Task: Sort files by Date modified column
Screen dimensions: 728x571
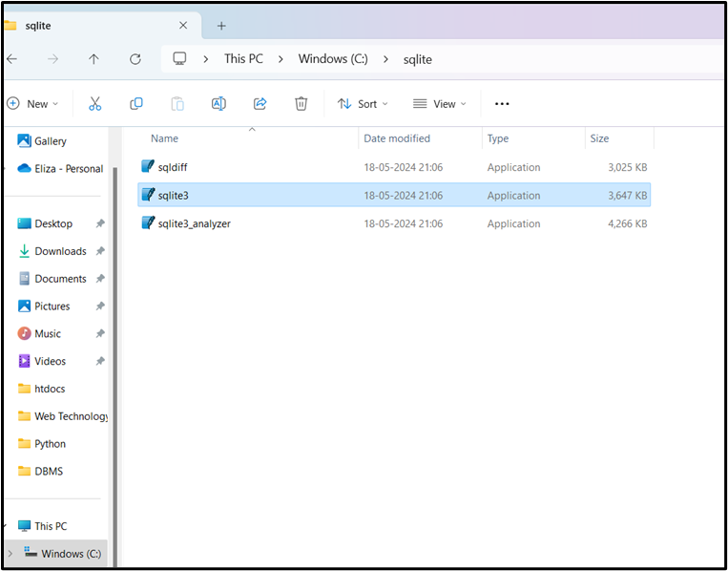Action: click(397, 138)
